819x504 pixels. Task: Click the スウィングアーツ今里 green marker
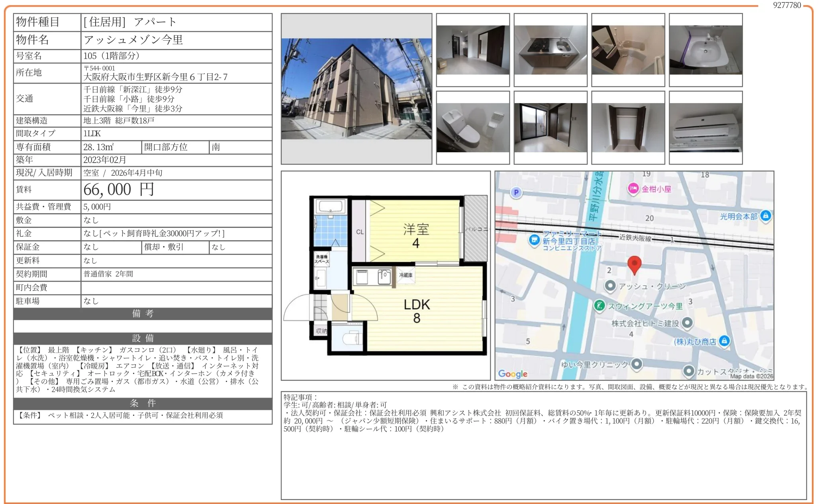coord(599,306)
